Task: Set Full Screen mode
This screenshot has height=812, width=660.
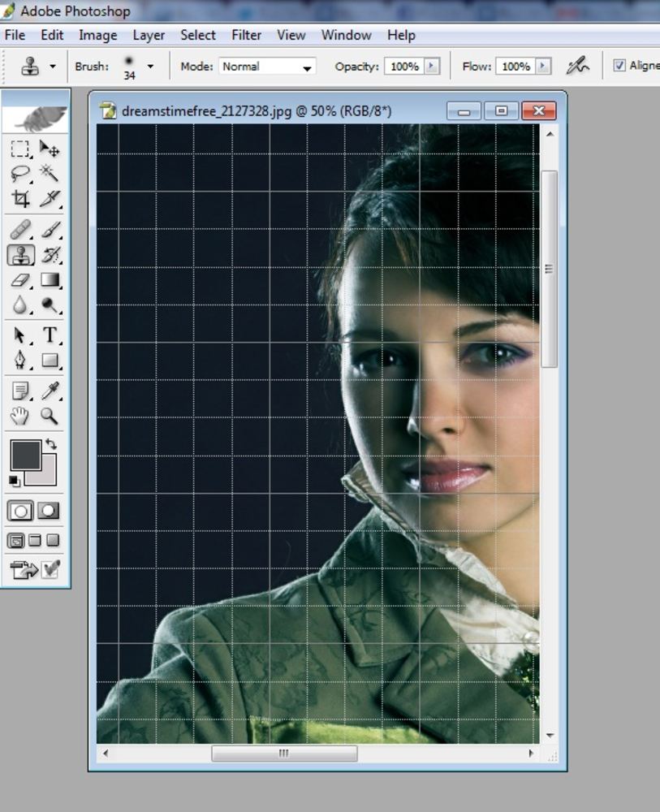Action: pyautogui.click(x=53, y=541)
